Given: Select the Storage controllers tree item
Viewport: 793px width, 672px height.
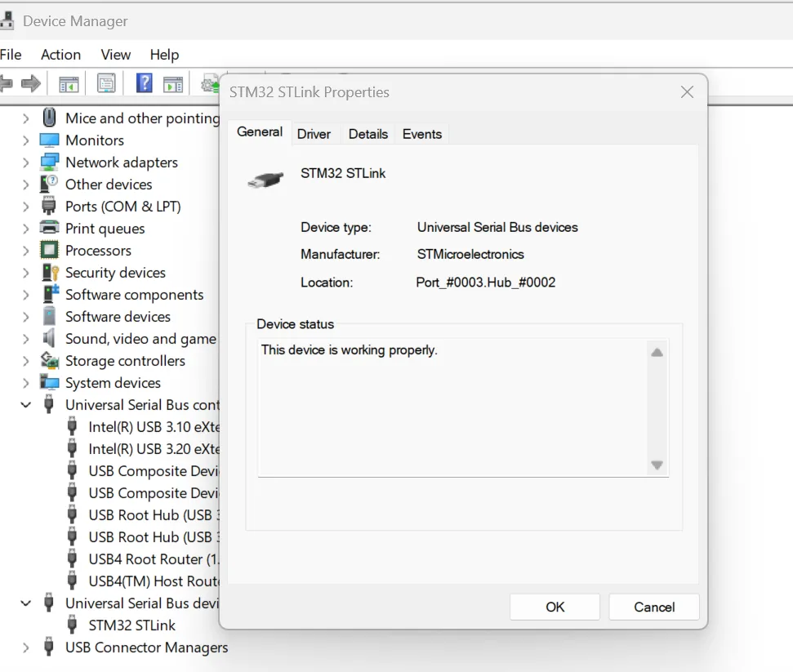Looking at the screenshot, I should click(125, 361).
